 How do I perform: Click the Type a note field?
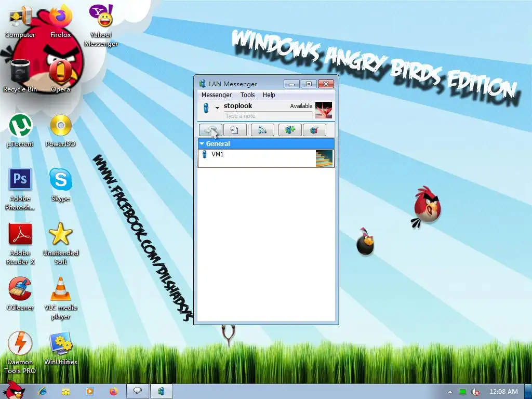[x=268, y=116]
